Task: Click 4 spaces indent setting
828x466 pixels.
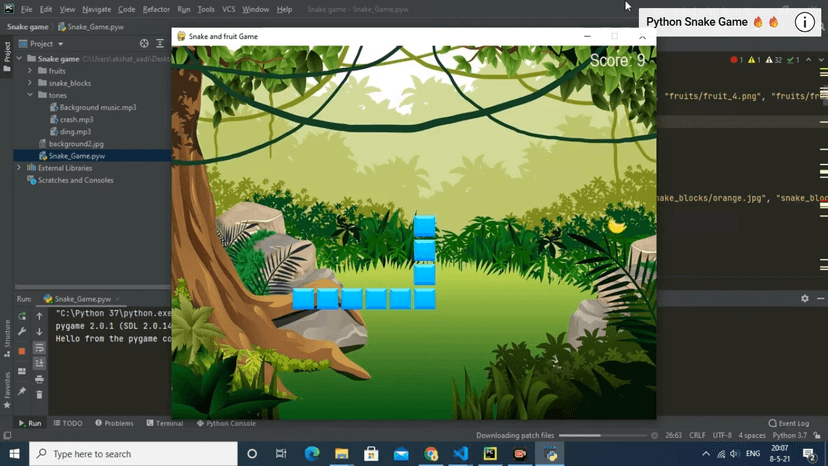Action: click(752, 435)
